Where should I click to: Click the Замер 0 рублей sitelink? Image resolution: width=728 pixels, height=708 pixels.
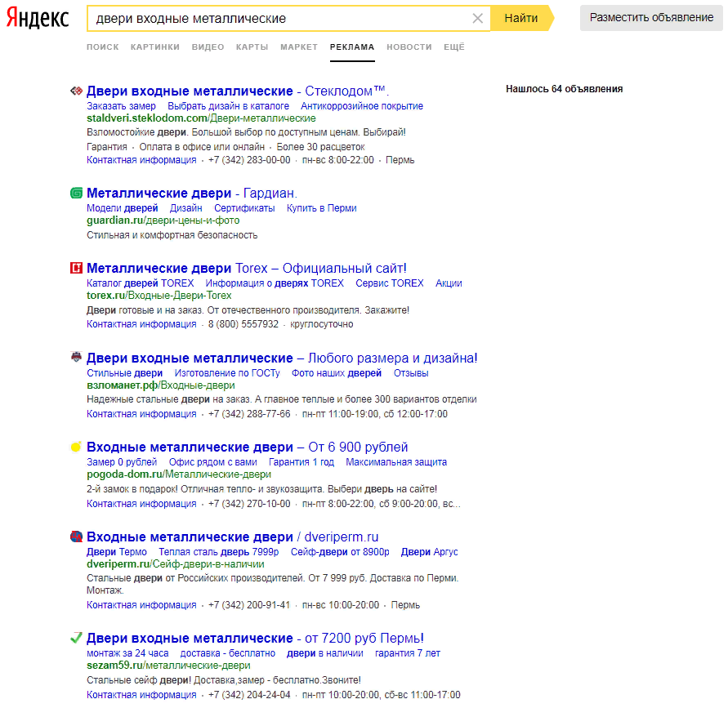coord(122,462)
